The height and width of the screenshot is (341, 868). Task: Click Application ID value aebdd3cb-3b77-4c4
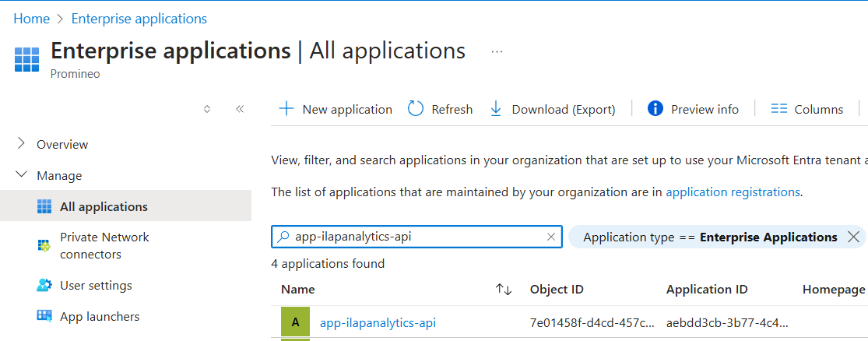(x=727, y=322)
